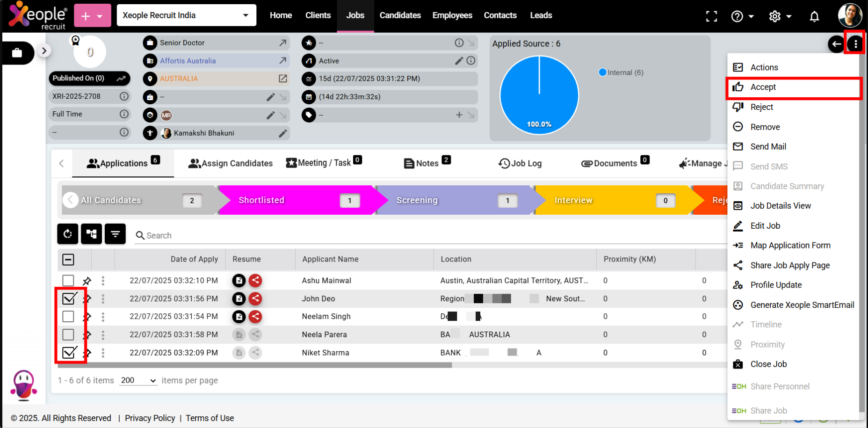Click the notifications bell icon
Screen dimensions: 868x428
(814, 16)
